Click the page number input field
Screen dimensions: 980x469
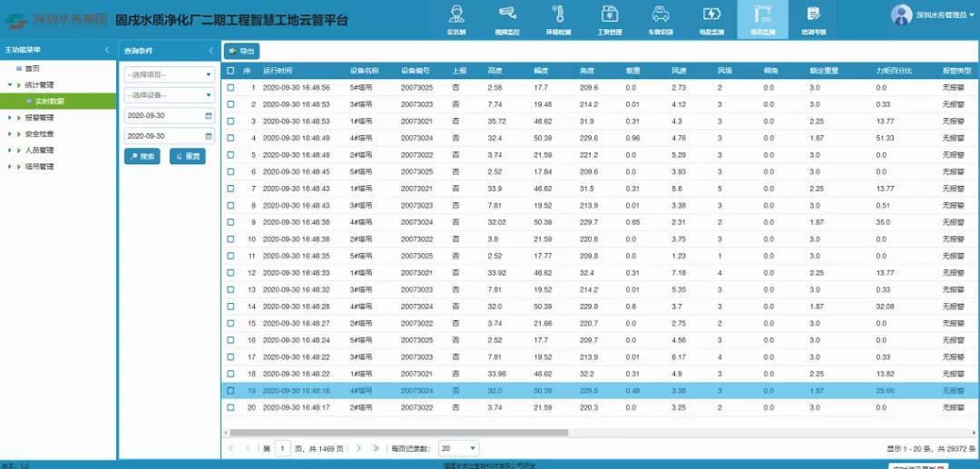(283, 448)
